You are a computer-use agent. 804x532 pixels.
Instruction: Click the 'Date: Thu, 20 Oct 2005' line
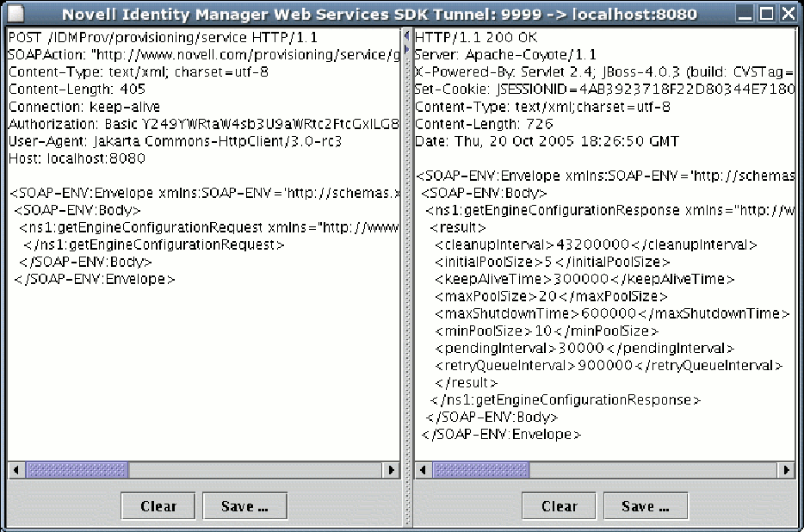pos(547,141)
